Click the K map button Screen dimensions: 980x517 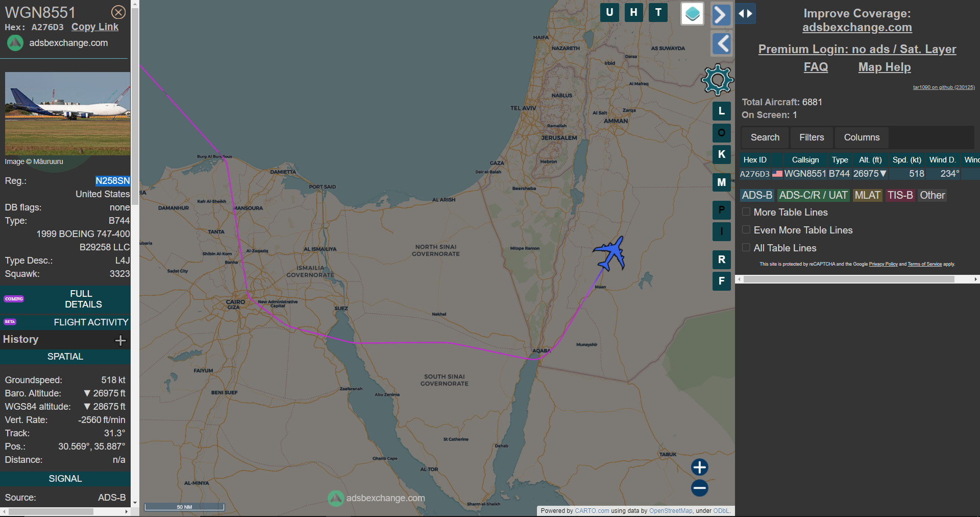coord(722,154)
